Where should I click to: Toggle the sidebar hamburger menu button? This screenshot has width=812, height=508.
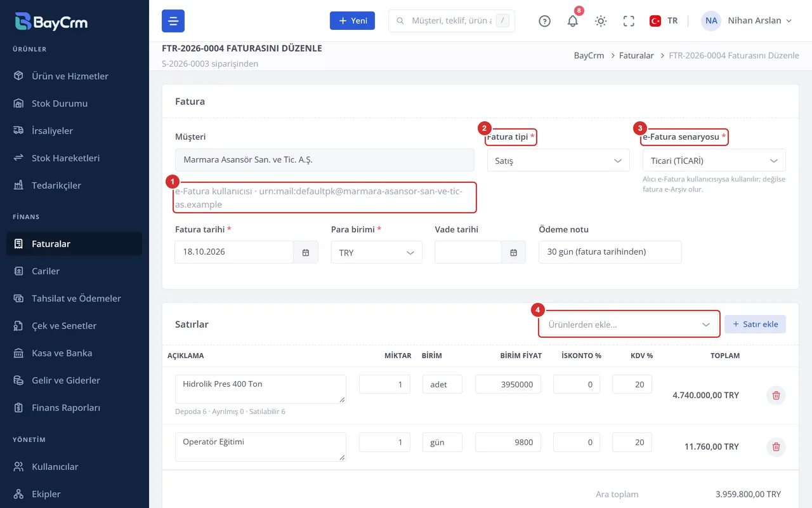173,21
